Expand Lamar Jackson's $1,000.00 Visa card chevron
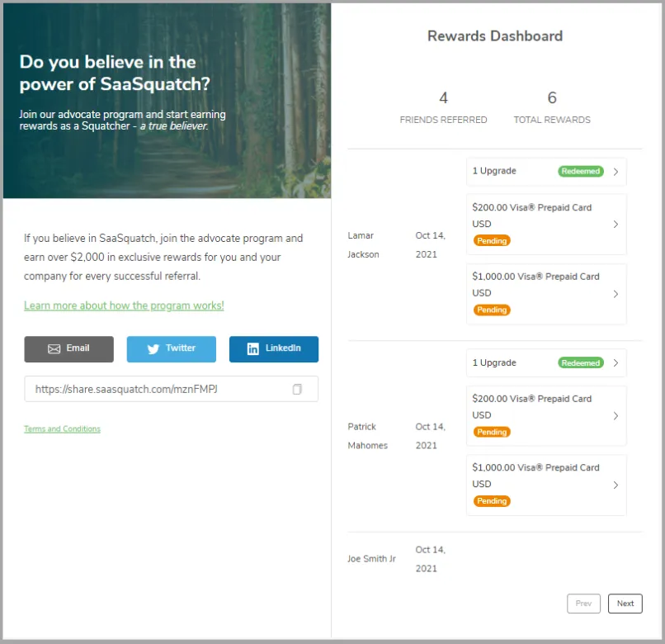 [x=615, y=294]
